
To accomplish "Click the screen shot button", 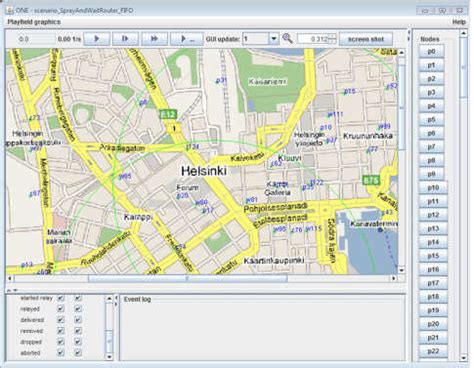I will [x=366, y=39].
